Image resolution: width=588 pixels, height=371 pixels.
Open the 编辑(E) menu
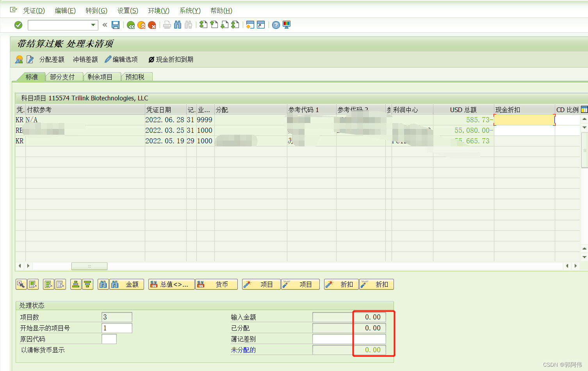(x=65, y=11)
